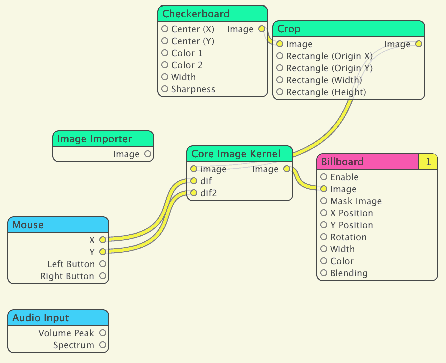446x363 pixels.
Task: Click the Rotation port on Billboard
Action: pyautogui.click(x=324, y=237)
